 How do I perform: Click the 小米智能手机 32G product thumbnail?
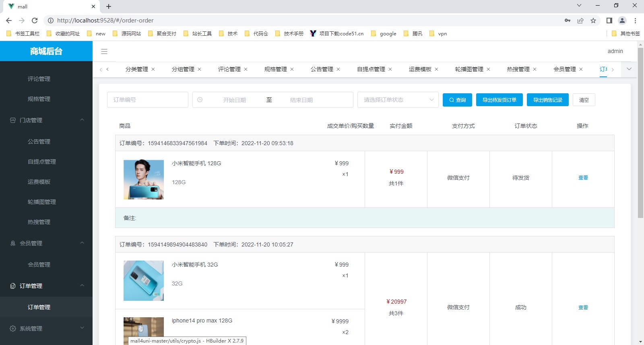point(144,281)
